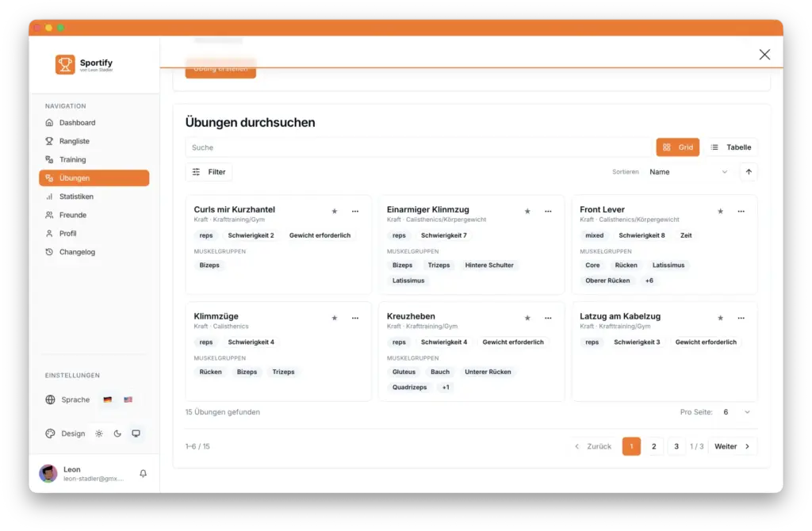The image size is (812, 531).
Task: Open options menu for Latzug am Kabelzug
Action: pos(741,318)
